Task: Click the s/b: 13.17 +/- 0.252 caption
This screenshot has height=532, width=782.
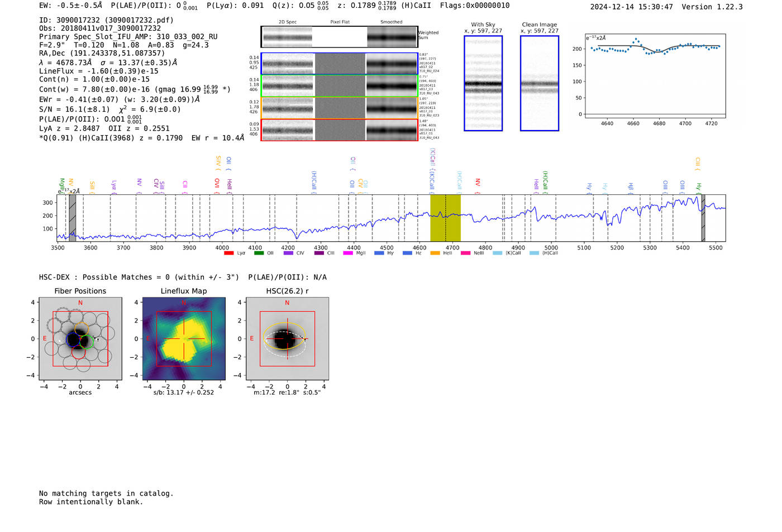Action: coord(184,392)
